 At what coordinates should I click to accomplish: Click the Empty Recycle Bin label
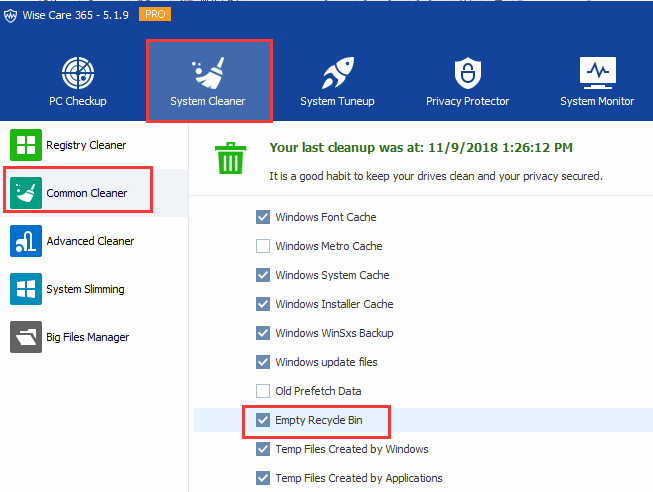click(319, 420)
